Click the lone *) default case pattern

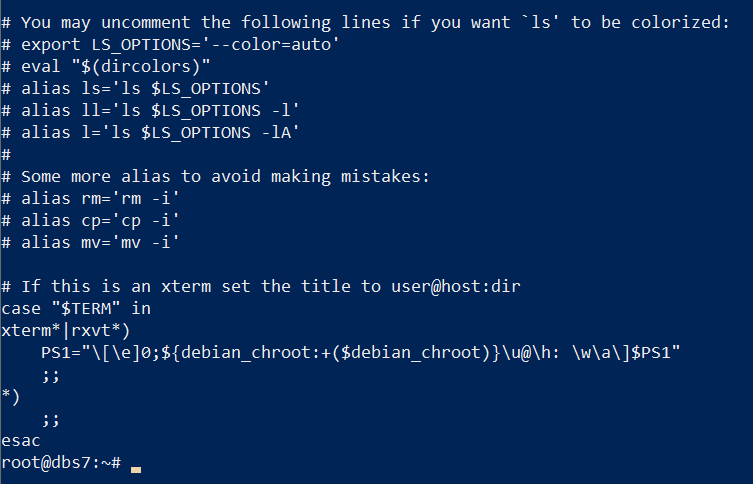pyautogui.click(x=11, y=397)
